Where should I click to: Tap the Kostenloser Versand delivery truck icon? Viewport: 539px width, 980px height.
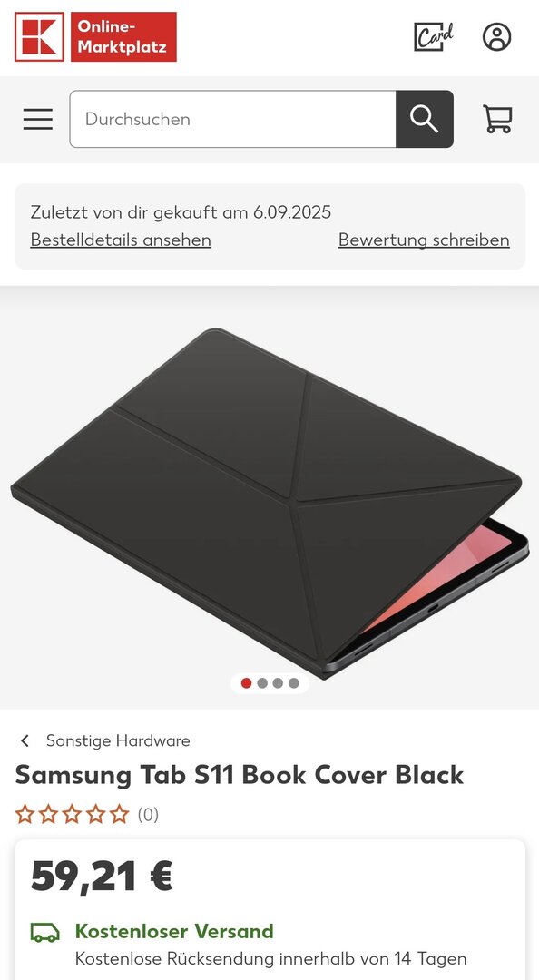coord(45,932)
